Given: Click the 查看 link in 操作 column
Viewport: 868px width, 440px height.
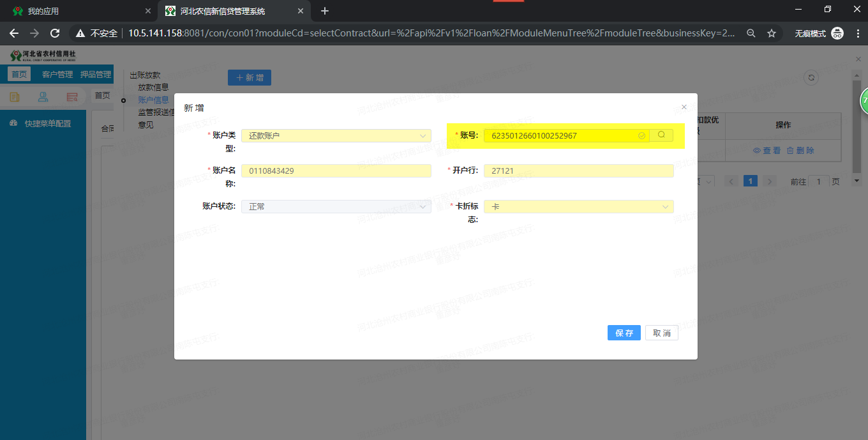Looking at the screenshot, I should click(767, 151).
